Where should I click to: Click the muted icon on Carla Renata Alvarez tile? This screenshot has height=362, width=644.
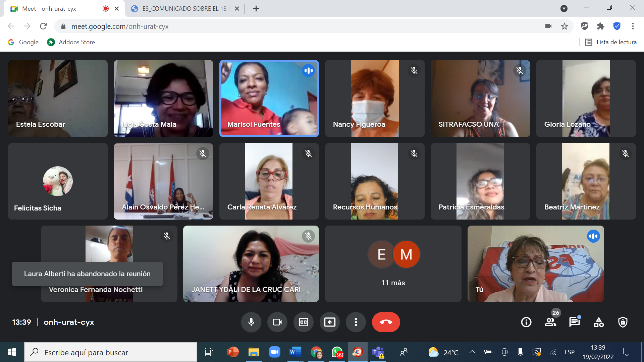[308, 154]
